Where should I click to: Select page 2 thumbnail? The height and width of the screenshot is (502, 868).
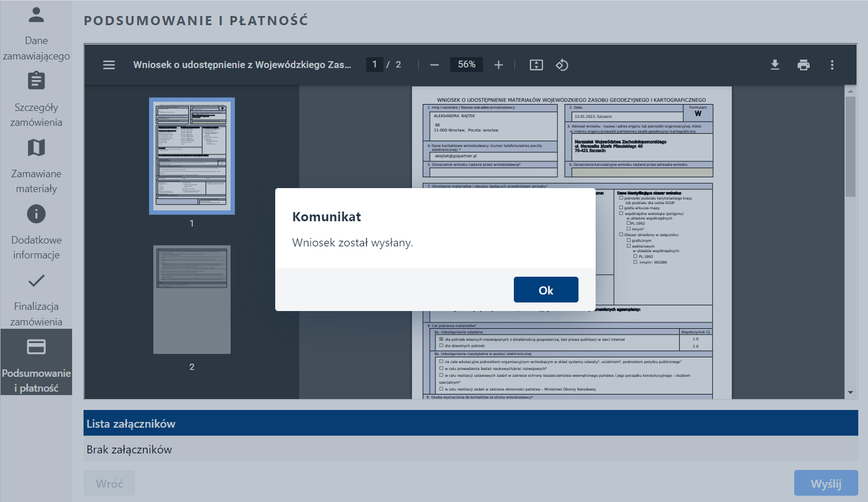point(192,300)
